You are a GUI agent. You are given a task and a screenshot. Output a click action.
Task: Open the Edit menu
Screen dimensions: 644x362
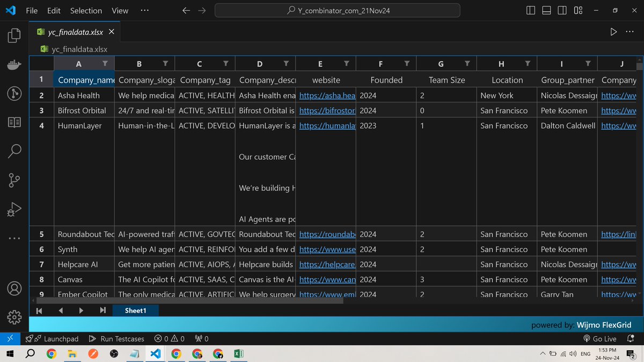(x=54, y=10)
